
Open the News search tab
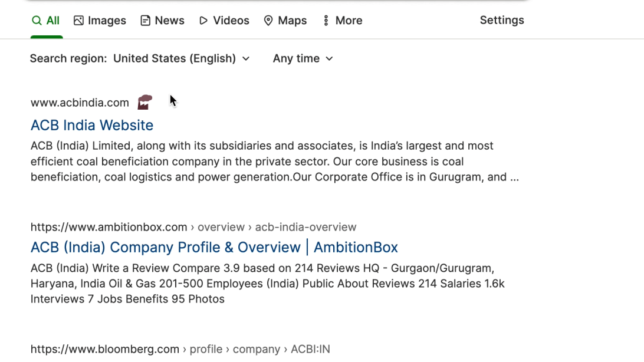162,21
